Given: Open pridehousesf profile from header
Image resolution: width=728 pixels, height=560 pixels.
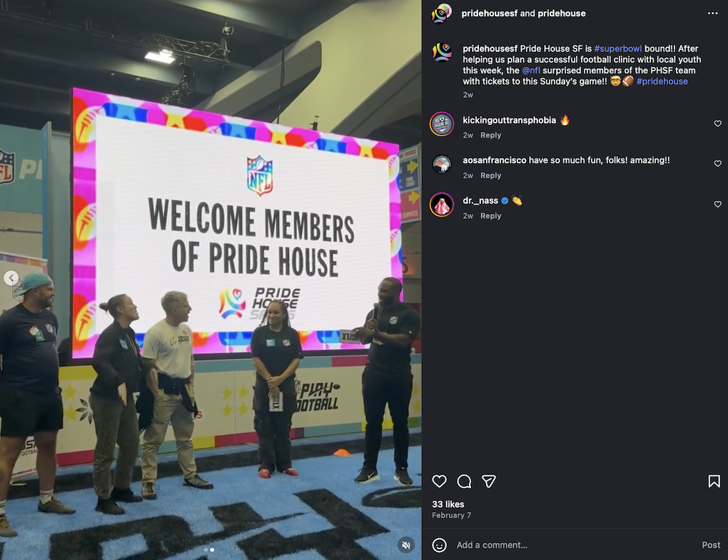Looking at the screenshot, I should pos(490,13).
